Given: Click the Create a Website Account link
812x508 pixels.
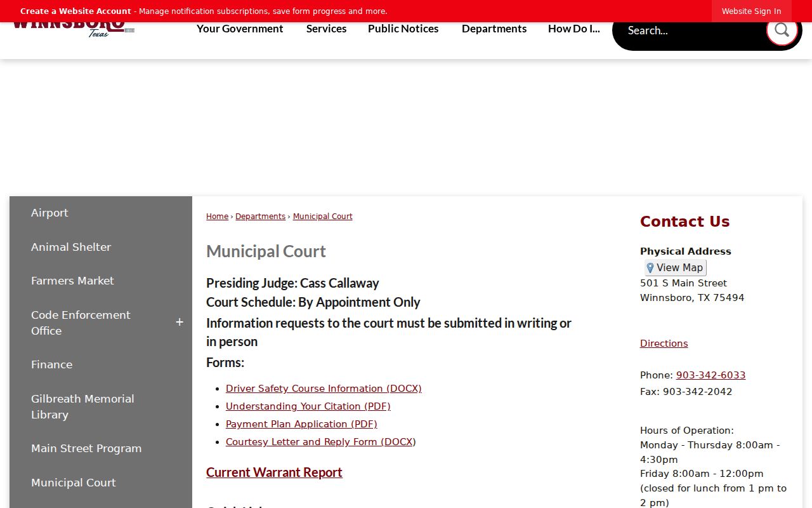Looking at the screenshot, I should click(x=75, y=11).
